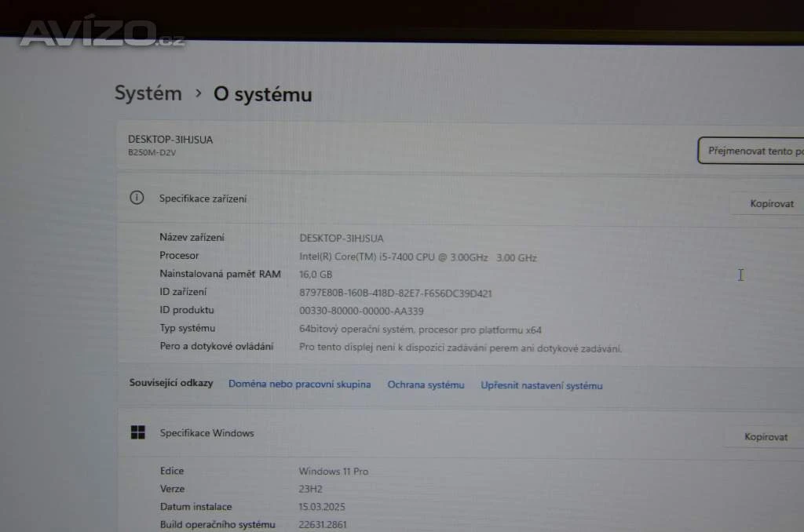Viewport: 804px width, 532px height.
Task: Select the 23H2 version value
Action: click(311, 489)
